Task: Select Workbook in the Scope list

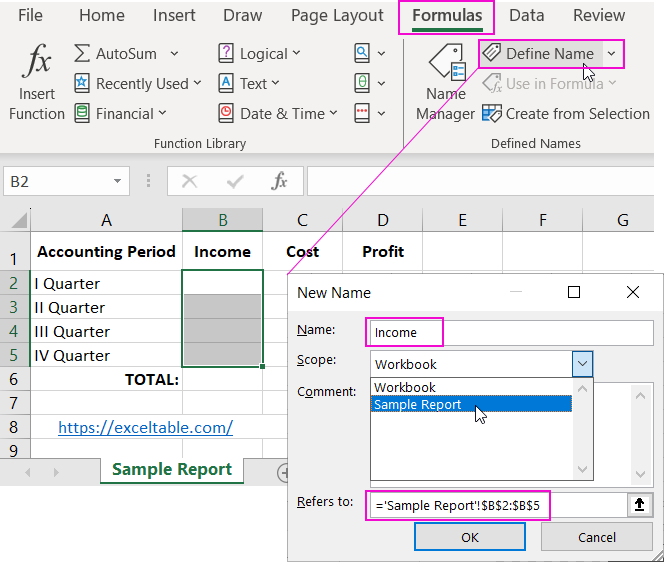Action: coord(471,387)
